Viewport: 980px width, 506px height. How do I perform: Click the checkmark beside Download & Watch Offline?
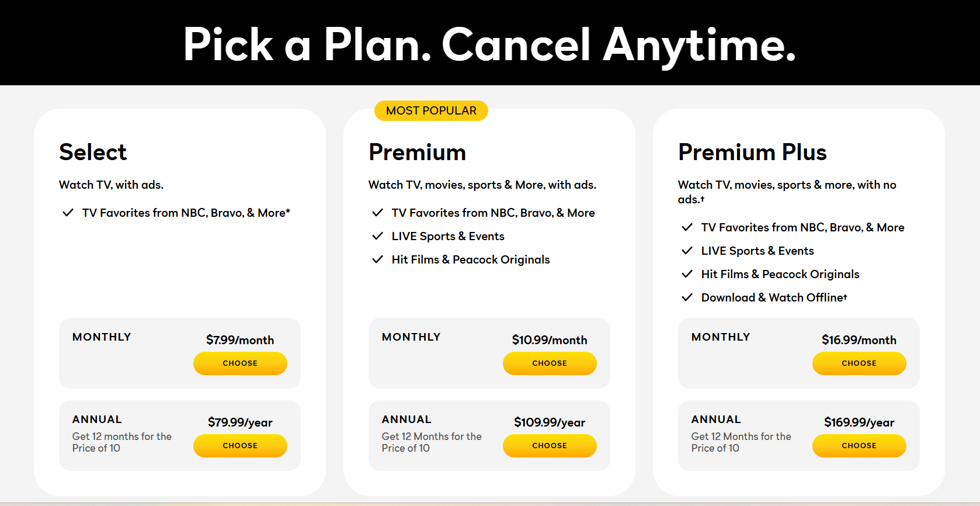click(687, 297)
